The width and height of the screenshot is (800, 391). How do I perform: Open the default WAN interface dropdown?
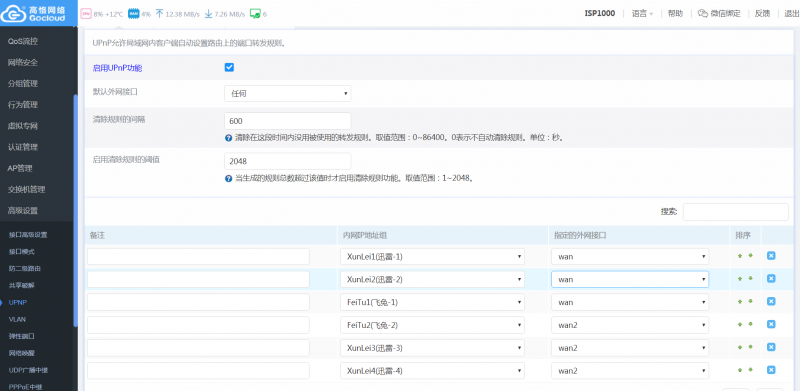coord(287,93)
